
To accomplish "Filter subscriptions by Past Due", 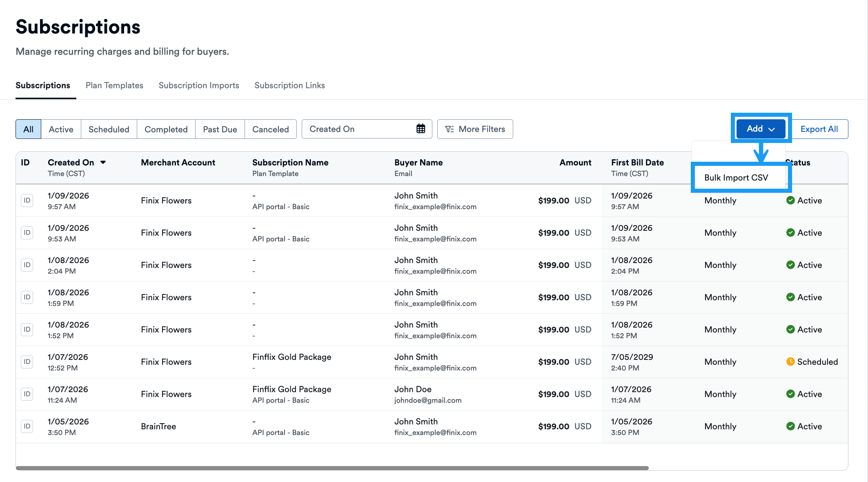I will tap(220, 129).
